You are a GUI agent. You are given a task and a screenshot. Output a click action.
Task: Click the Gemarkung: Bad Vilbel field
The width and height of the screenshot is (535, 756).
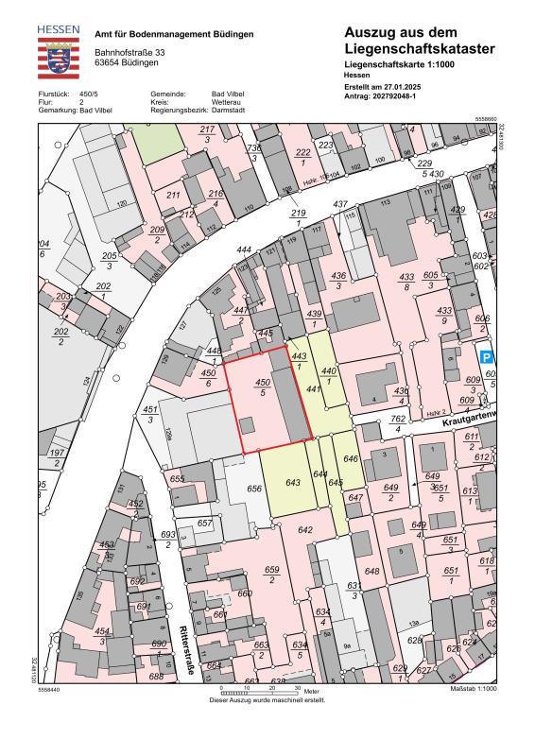76,110
